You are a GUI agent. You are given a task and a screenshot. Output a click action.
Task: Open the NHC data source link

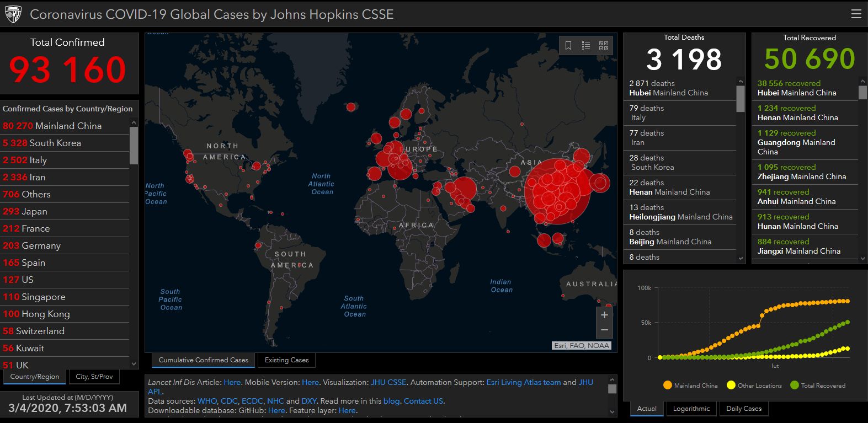pos(275,401)
